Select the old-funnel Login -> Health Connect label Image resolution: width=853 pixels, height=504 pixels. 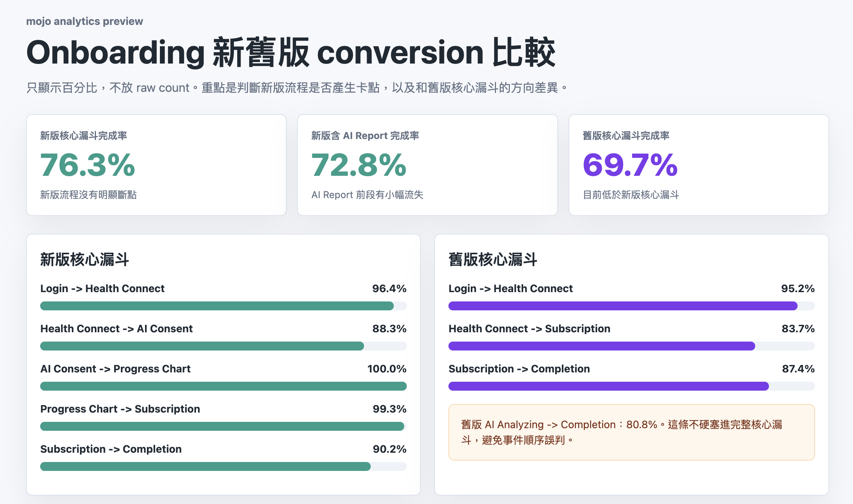511,288
